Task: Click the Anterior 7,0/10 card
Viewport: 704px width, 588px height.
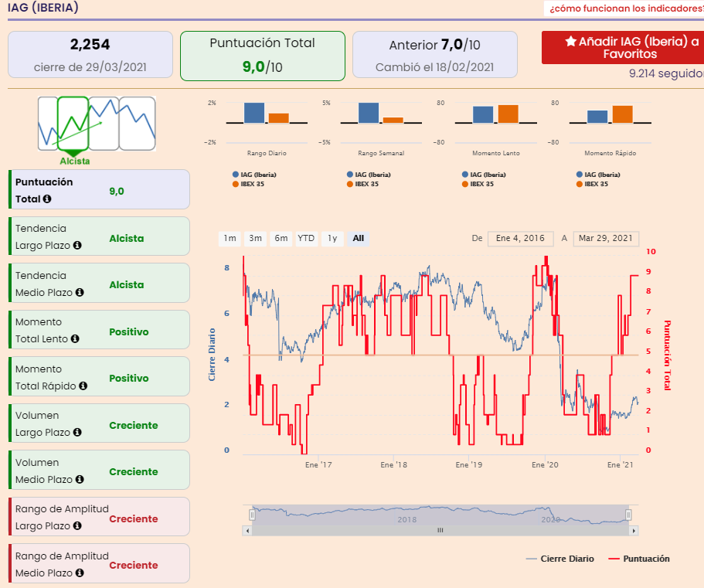Action: pyautogui.click(x=435, y=55)
